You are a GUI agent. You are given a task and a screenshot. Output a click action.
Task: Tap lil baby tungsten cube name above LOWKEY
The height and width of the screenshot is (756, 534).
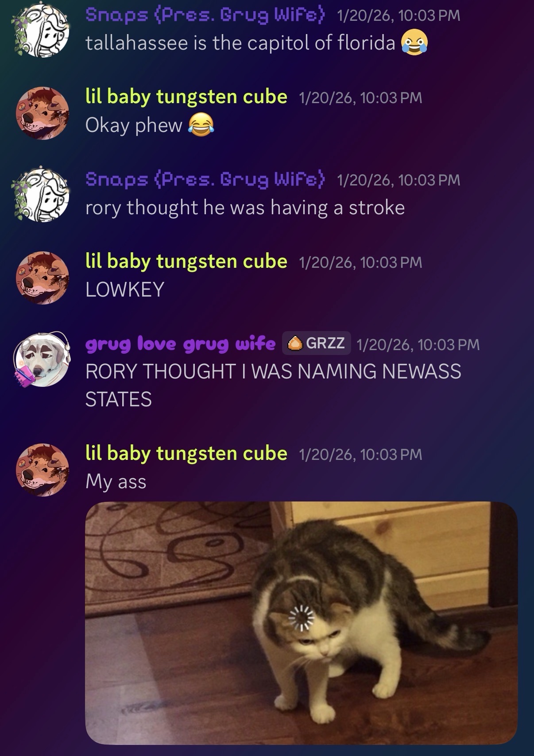tap(186, 261)
